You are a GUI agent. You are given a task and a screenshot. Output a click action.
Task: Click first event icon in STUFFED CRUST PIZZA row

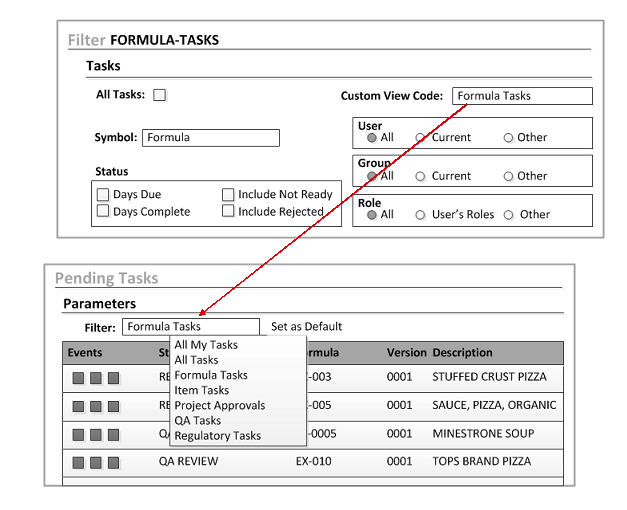point(77,378)
